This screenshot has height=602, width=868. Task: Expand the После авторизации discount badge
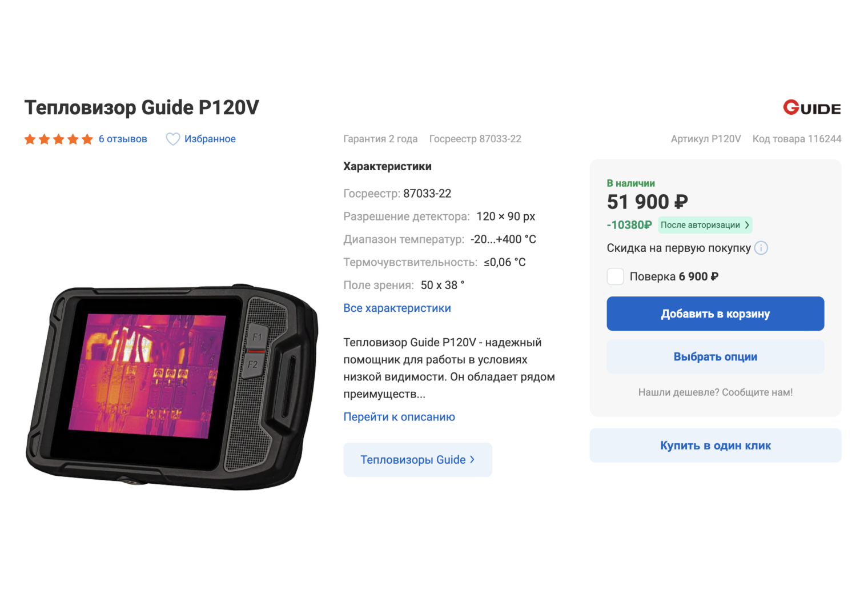pos(705,225)
